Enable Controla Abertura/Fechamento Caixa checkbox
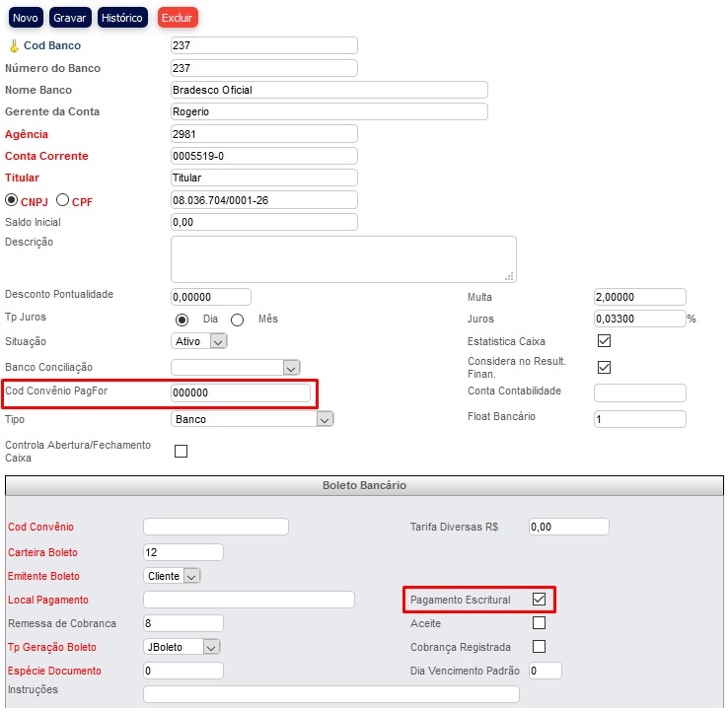 [181, 452]
